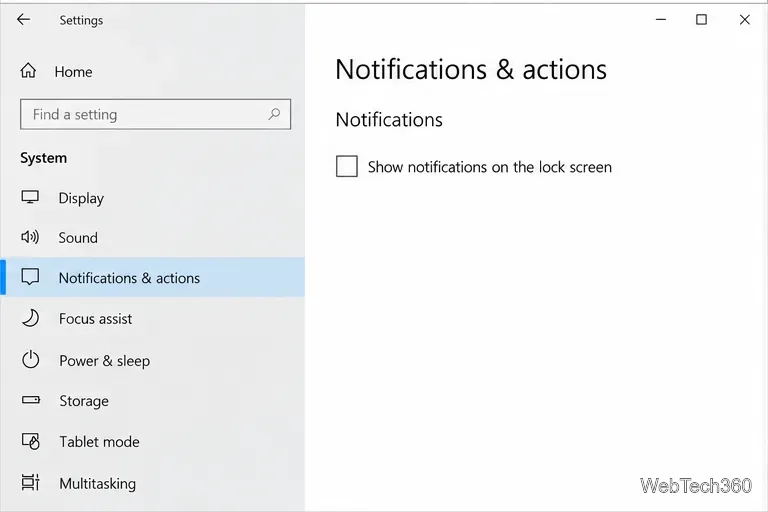Click the Tablet mode icon
This screenshot has height=512, width=768.
30,441
